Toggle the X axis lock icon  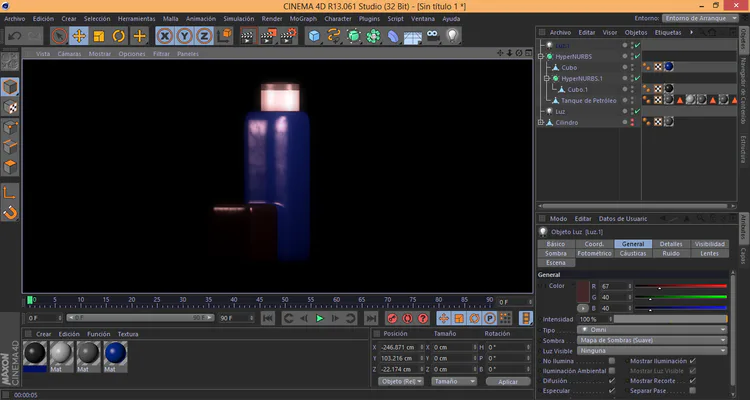point(166,36)
